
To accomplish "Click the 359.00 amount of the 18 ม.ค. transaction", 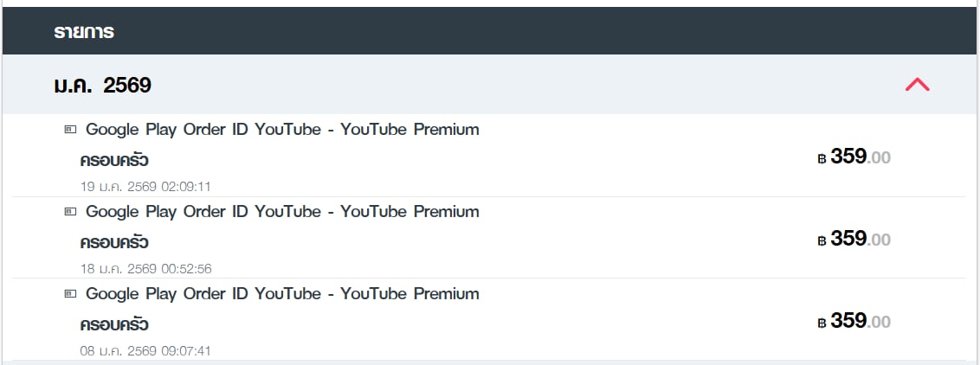I will click(860, 240).
